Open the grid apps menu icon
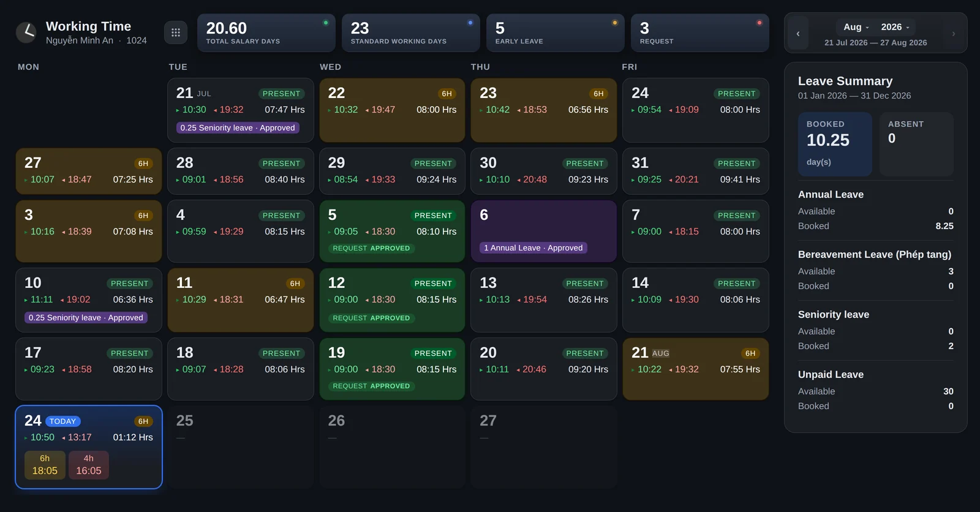Image resolution: width=980 pixels, height=512 pixels. pyautogui.click(x=176, y=32)
